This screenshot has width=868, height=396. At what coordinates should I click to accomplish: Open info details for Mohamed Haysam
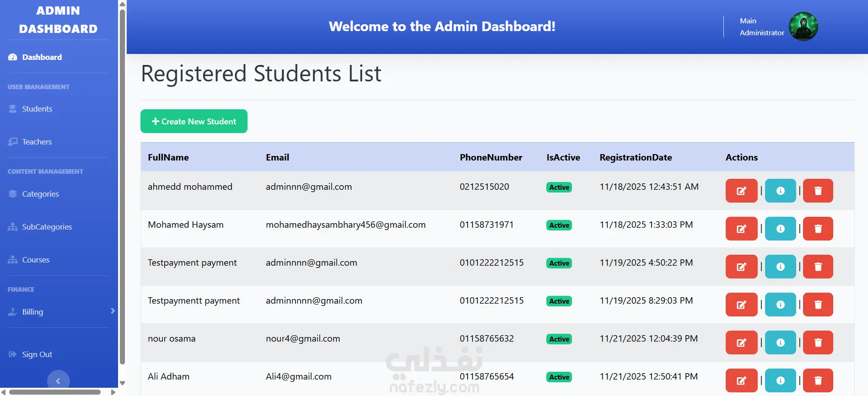(780, 229)
